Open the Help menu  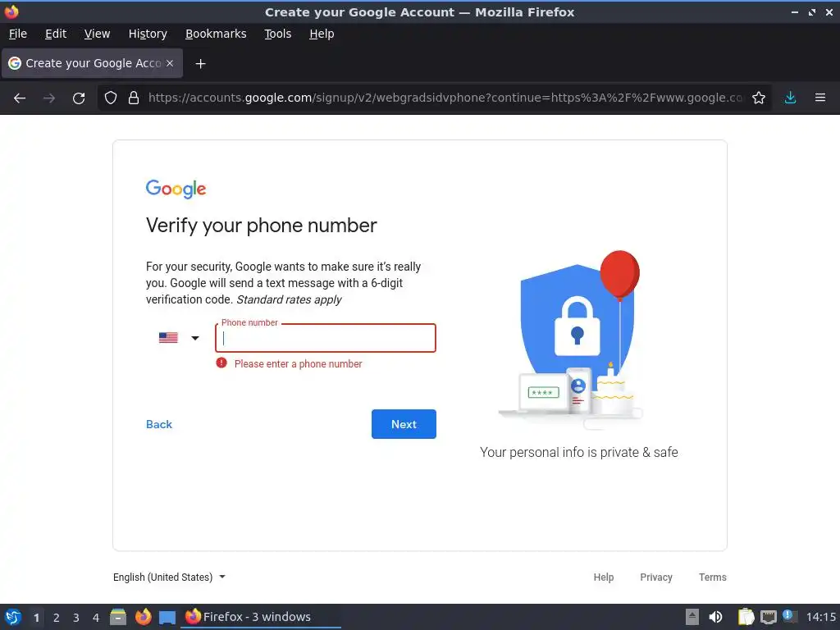pyautogui.click(x=322, y=34)
